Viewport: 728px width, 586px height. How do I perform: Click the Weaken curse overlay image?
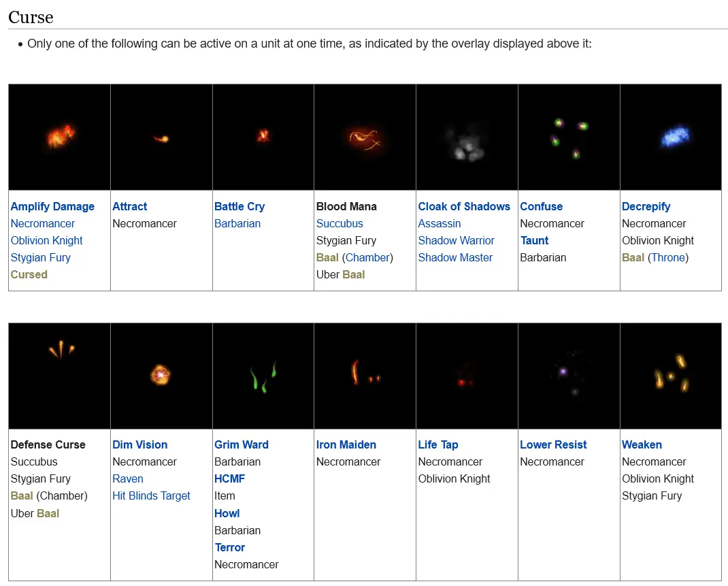point(671,376)
